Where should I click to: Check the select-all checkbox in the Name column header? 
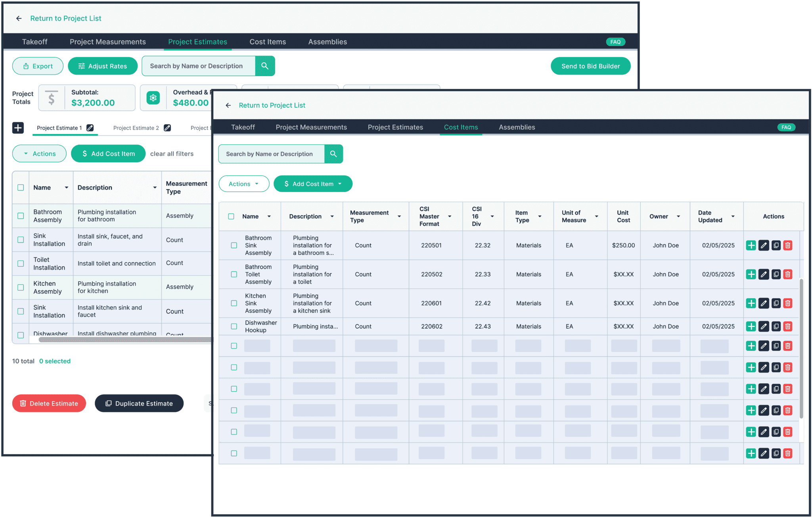tap(232, 216)
